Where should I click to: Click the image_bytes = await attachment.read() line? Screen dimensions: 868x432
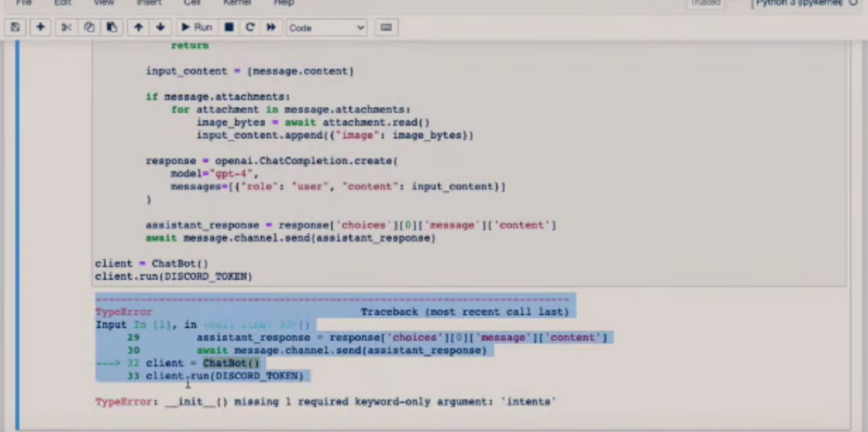(313, 122)
